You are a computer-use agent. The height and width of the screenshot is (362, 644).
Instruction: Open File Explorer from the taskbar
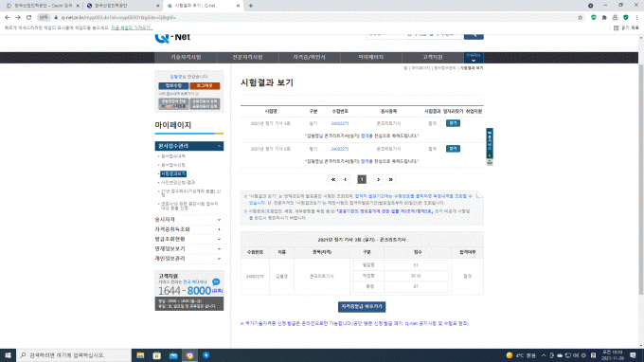click(140, 355)
